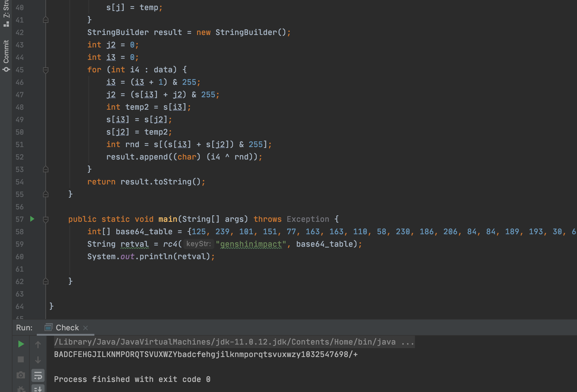Toggle soft-wrap in run console

coord(38,375)
